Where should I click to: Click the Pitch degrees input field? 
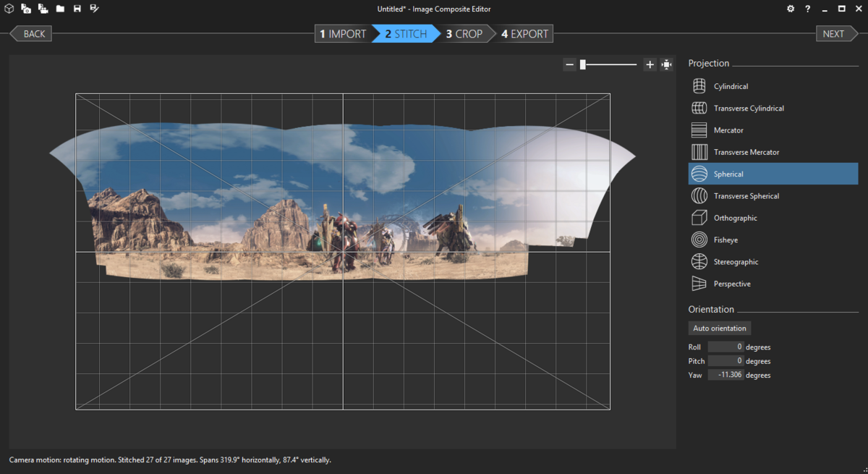(x=726, y=360)
